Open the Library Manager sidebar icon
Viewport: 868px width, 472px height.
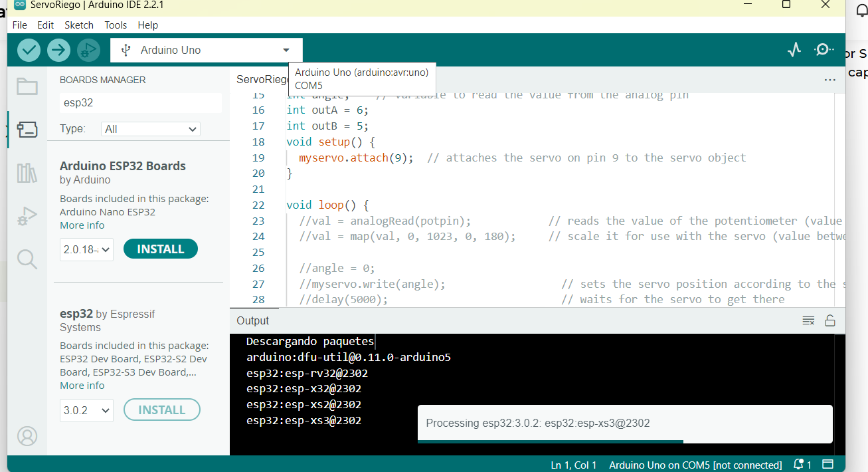27,174
